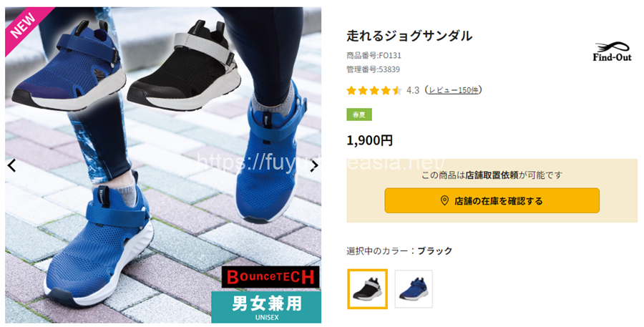Advance to the next product image

point(314,165)
